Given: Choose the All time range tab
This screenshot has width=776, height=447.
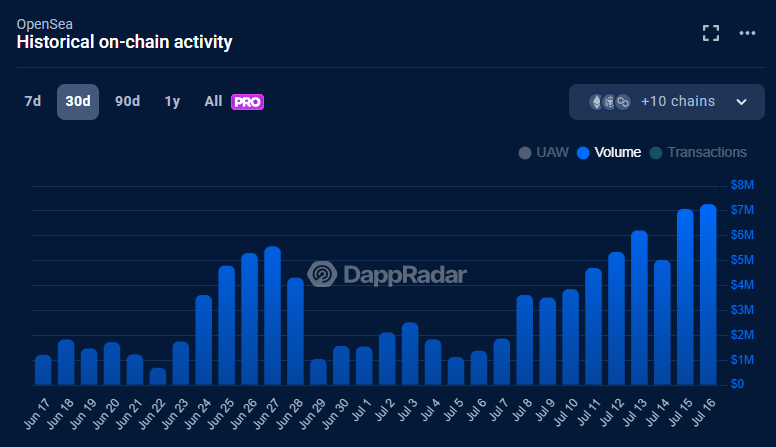Looking at the screenshot, I should [x=213, y=101].
